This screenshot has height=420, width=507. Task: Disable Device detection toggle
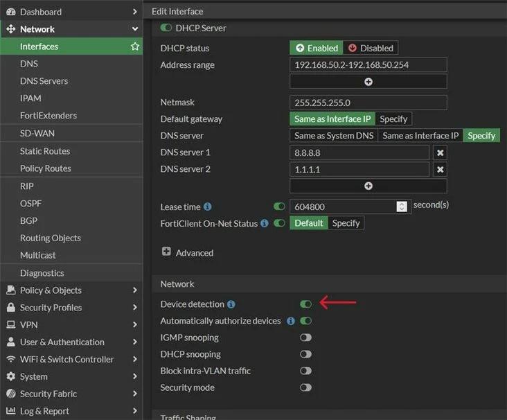tap(305, 304)
